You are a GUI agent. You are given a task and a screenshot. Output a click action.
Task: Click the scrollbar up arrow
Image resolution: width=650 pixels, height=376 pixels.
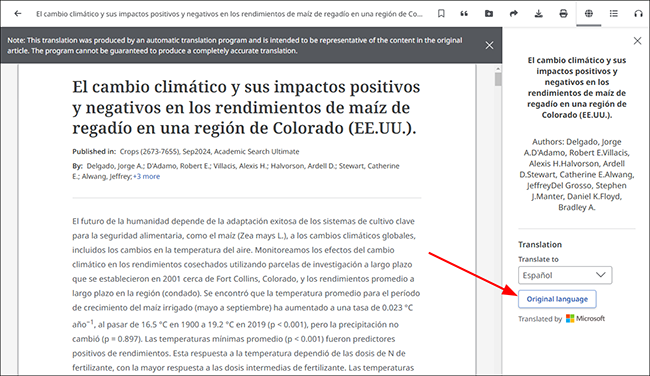click(x=498, y=69)
